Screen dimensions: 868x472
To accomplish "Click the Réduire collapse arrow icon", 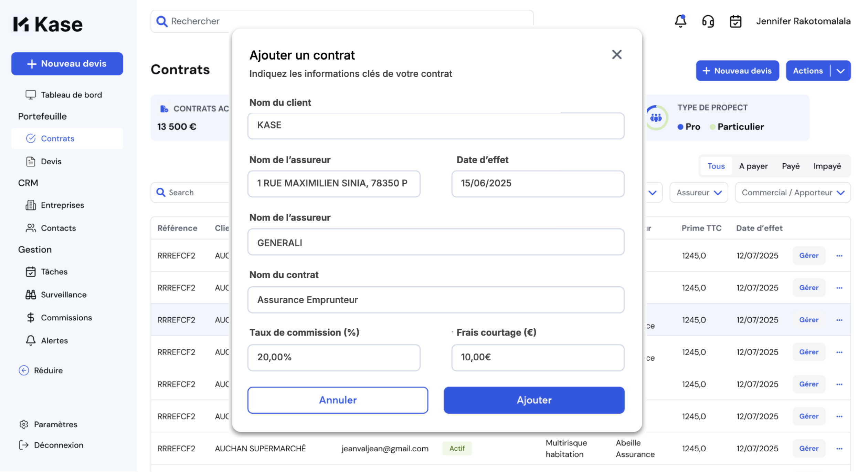I will [x=24, y=370].
